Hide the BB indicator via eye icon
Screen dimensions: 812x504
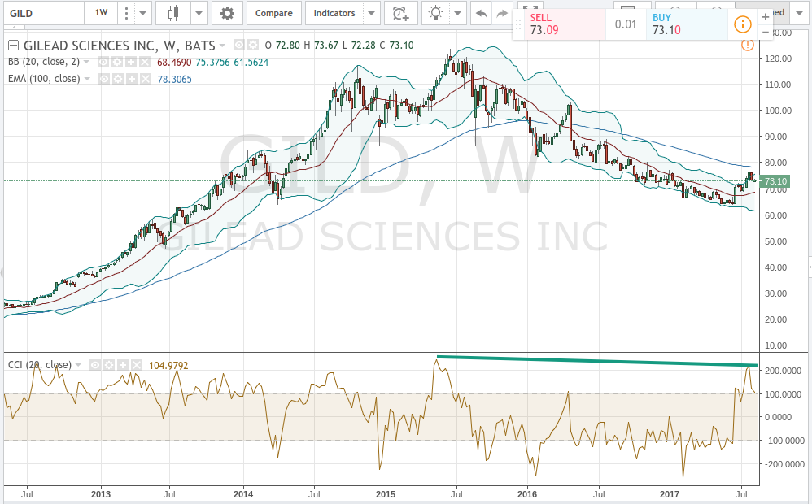103,63
